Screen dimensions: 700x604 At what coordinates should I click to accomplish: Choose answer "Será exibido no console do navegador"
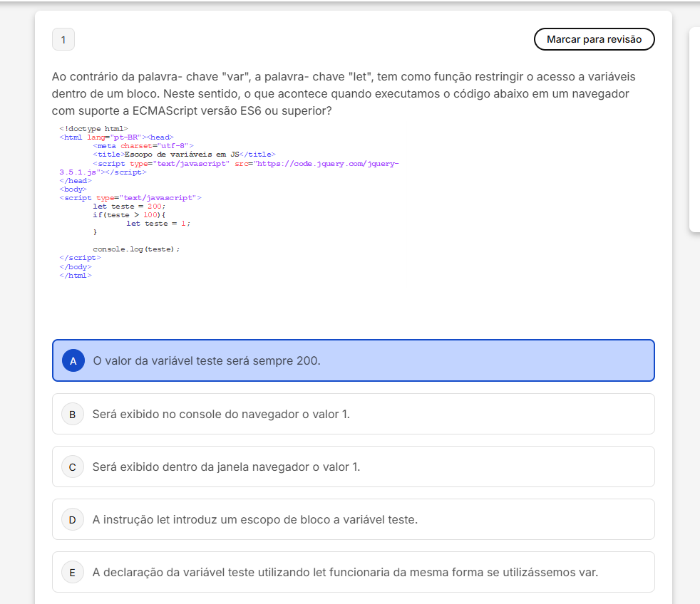coord(221,414)
